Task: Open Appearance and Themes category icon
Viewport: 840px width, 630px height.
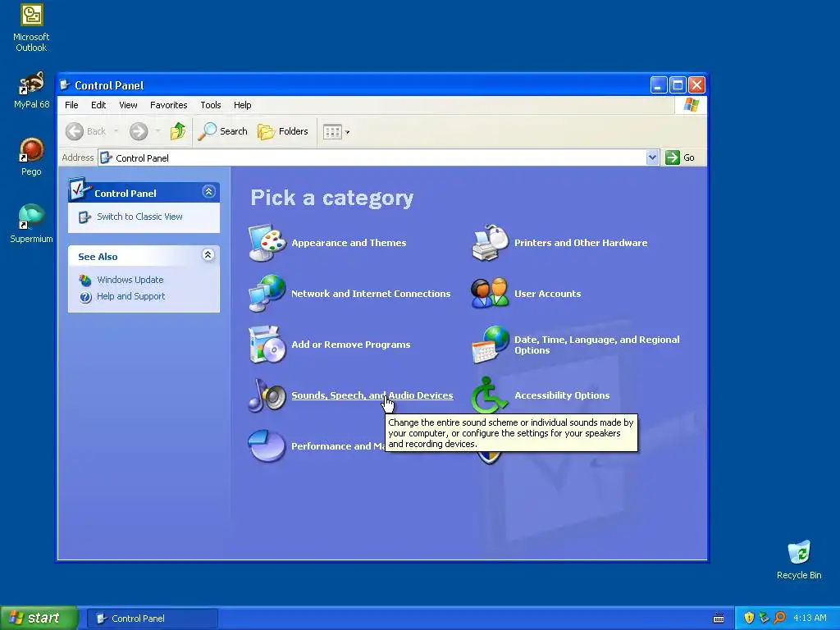Action: pyautogui.click(x=267, y=243)
